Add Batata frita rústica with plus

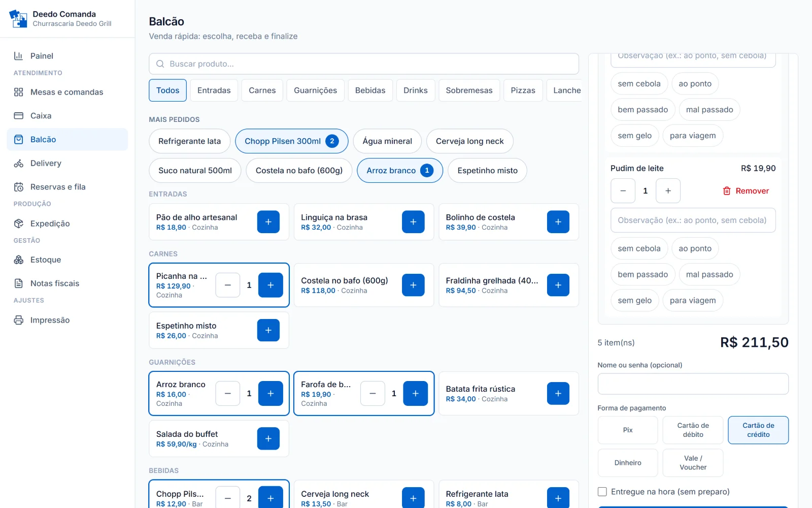pos(558,394)
